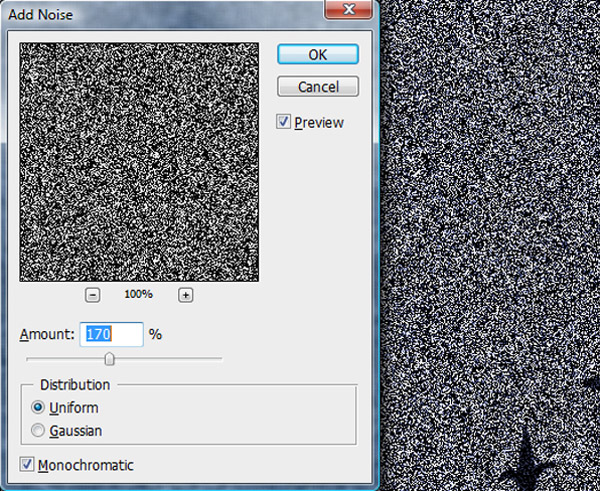Toggle the Preview checkbox
This screenshot has height=491, width=600.
pos(284,122)
